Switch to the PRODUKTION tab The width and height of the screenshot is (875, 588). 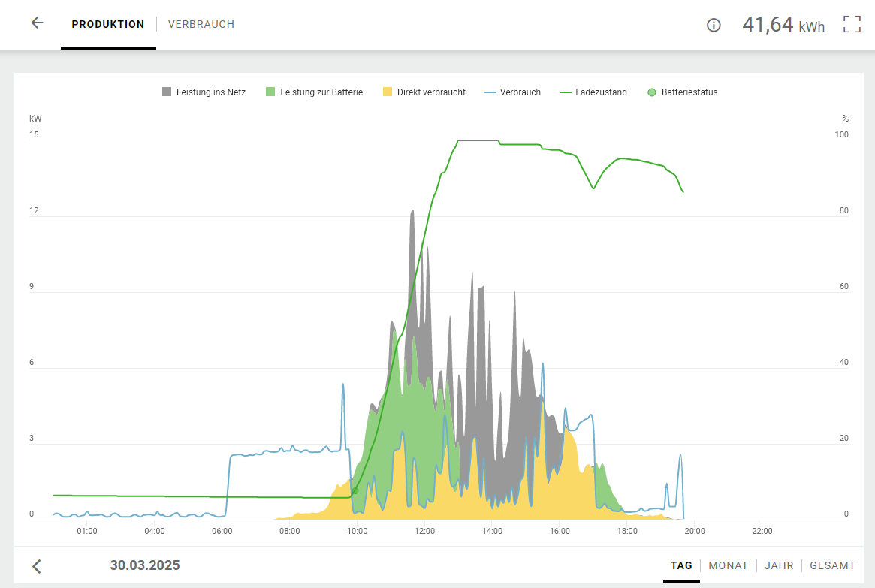tap(108, 24)
